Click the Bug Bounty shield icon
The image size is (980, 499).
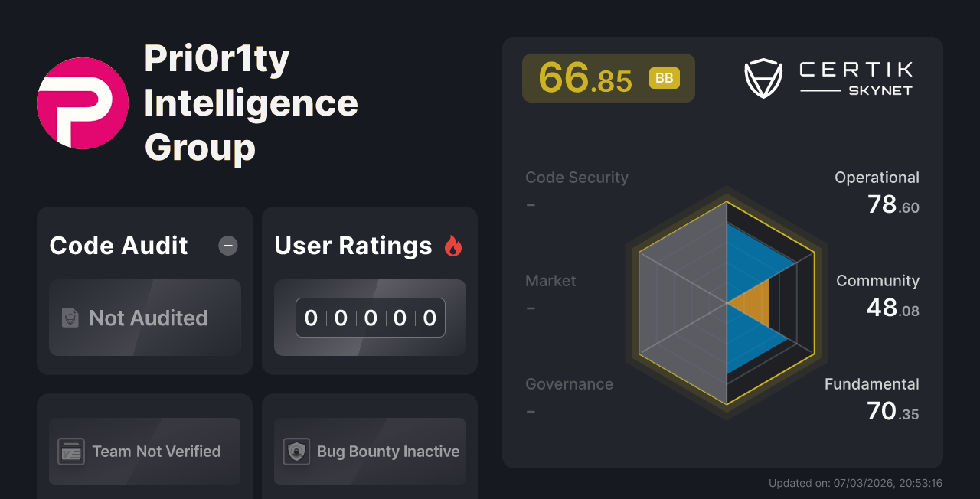pos(298,452)
